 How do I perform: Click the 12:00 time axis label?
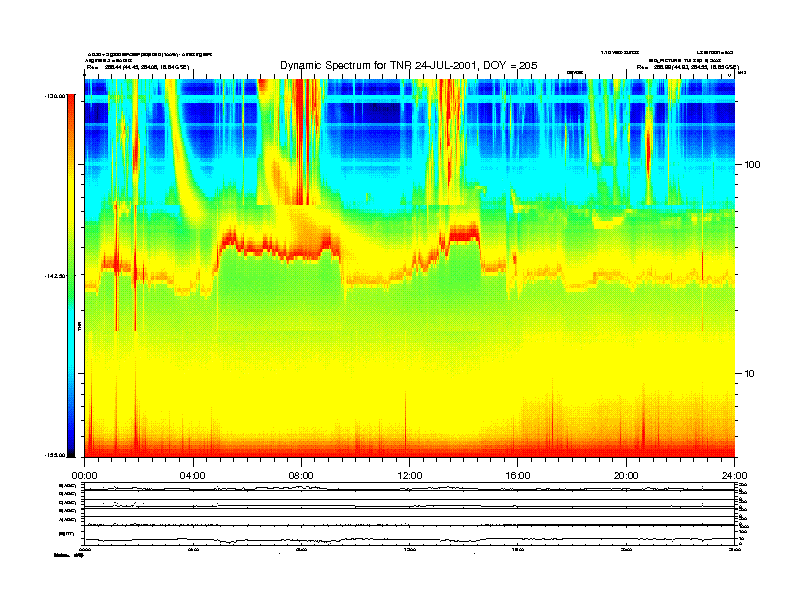[x=410, y=476]
